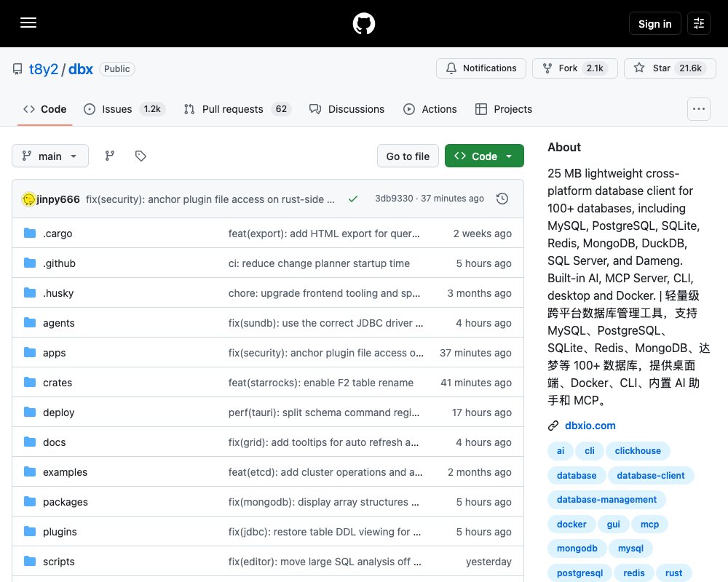Open the hamburger navigation menu
The image size is (728, 582).
(28, 23)
